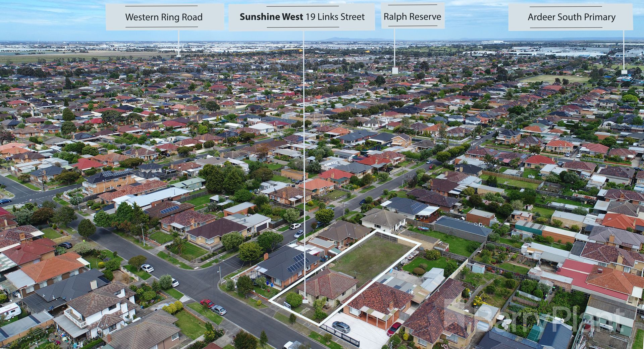644x349 pixels.
Task: Click the "Sunshine West 19 Links Street" label
Action: 302,17
